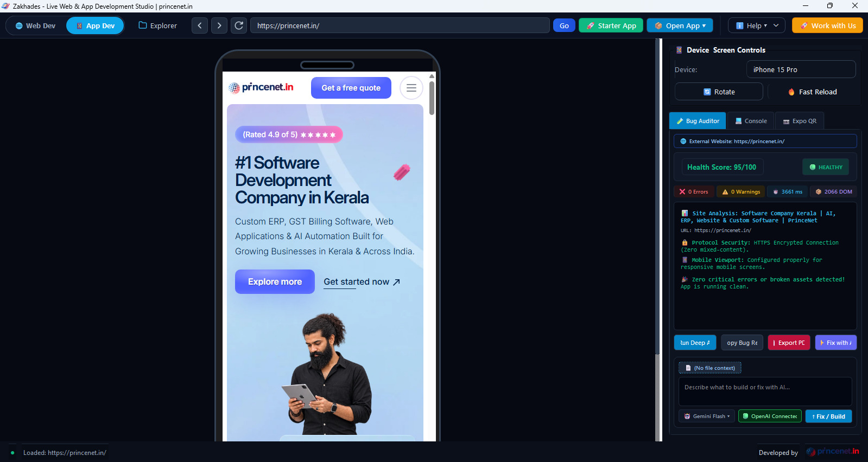Run the Deep Audit button
This screenshot has width=868, height=462.
695,343
